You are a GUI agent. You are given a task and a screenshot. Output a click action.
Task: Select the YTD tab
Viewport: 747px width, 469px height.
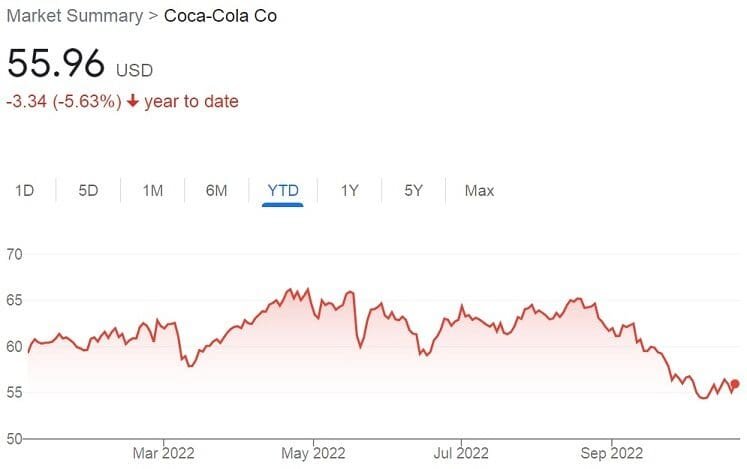[x=282, y=190]
